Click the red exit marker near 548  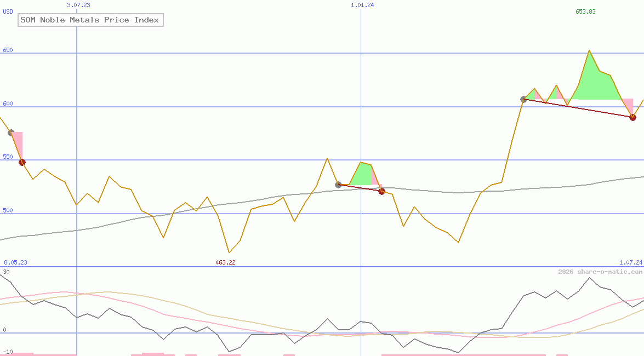coord(22,162)
